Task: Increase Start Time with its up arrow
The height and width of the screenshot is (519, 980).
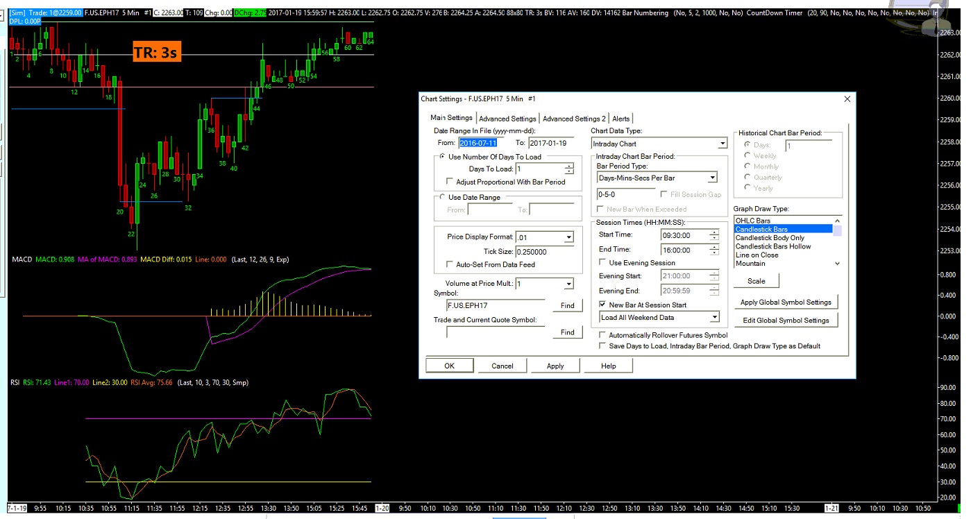Action: coord(714,232)
